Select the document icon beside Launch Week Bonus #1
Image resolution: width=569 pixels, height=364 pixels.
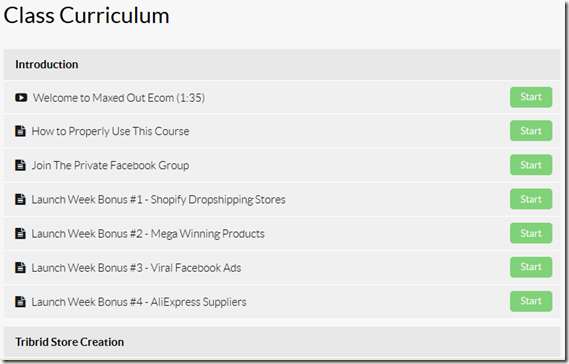coord(20,199)
